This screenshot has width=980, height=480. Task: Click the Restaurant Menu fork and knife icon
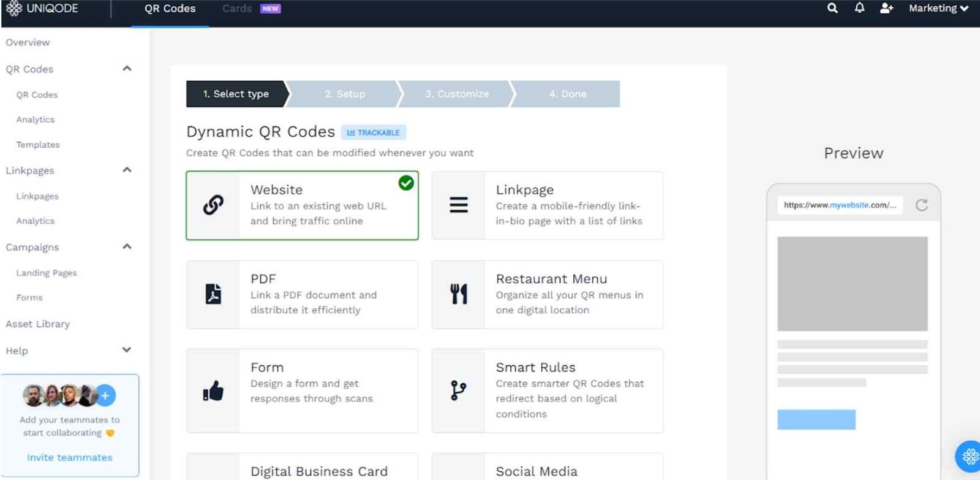(459, 294)
